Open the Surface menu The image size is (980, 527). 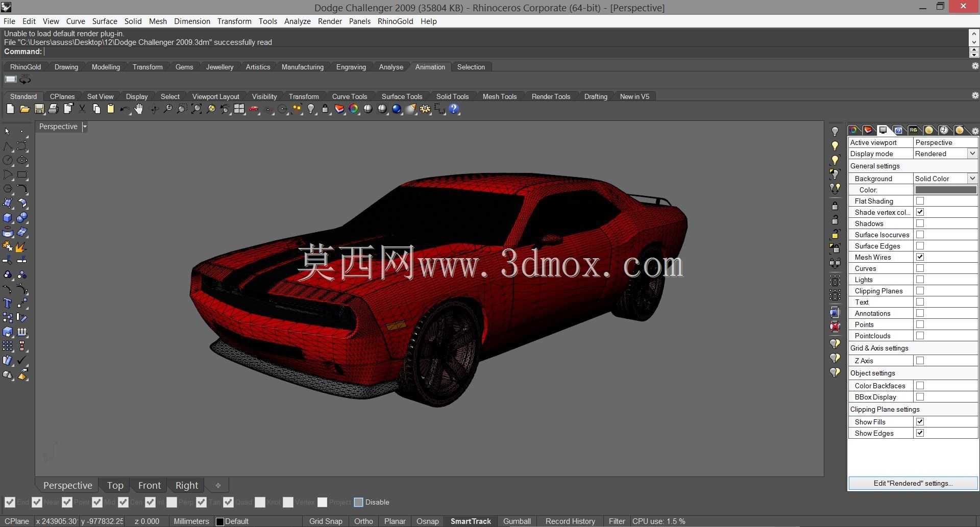[x=105, y=21]
